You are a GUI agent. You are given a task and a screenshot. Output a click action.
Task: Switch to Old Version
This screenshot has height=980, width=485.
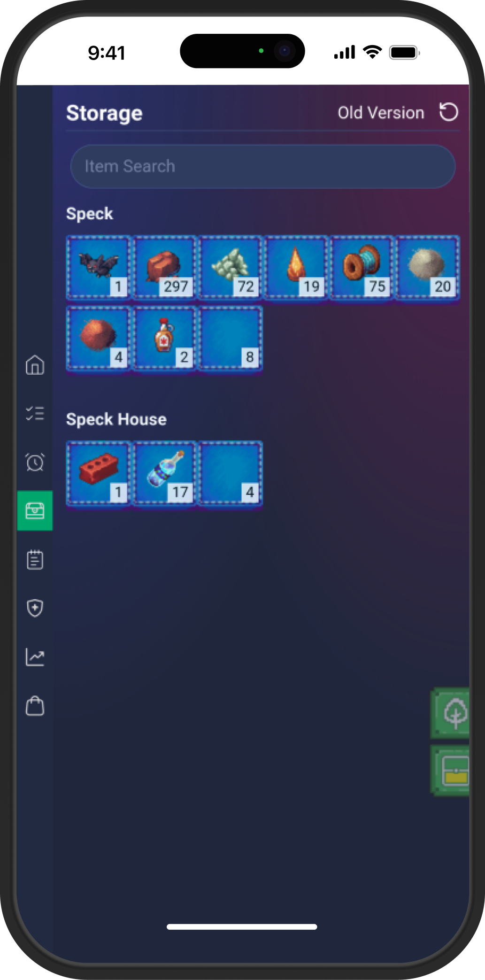381,113
